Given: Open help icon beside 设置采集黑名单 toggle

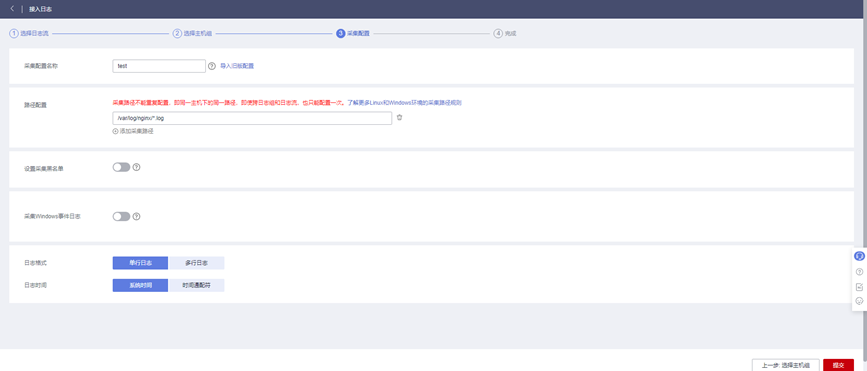Looking at the screenshot, I should (x=136, y=166).
